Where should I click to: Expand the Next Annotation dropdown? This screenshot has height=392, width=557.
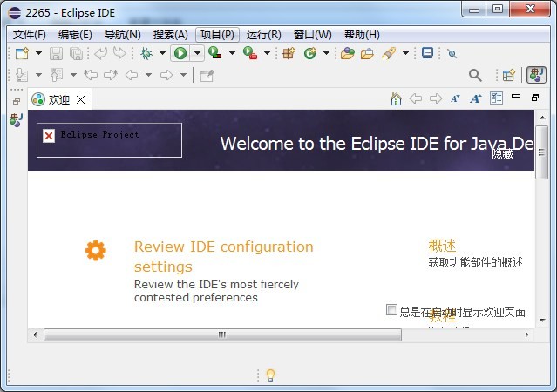(x=38, y=75)
